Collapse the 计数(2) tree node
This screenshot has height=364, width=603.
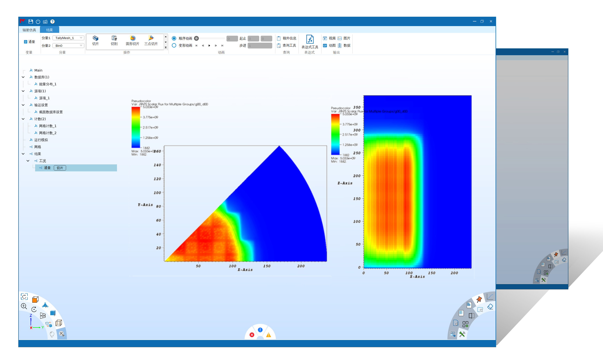(x=23, y=119)
